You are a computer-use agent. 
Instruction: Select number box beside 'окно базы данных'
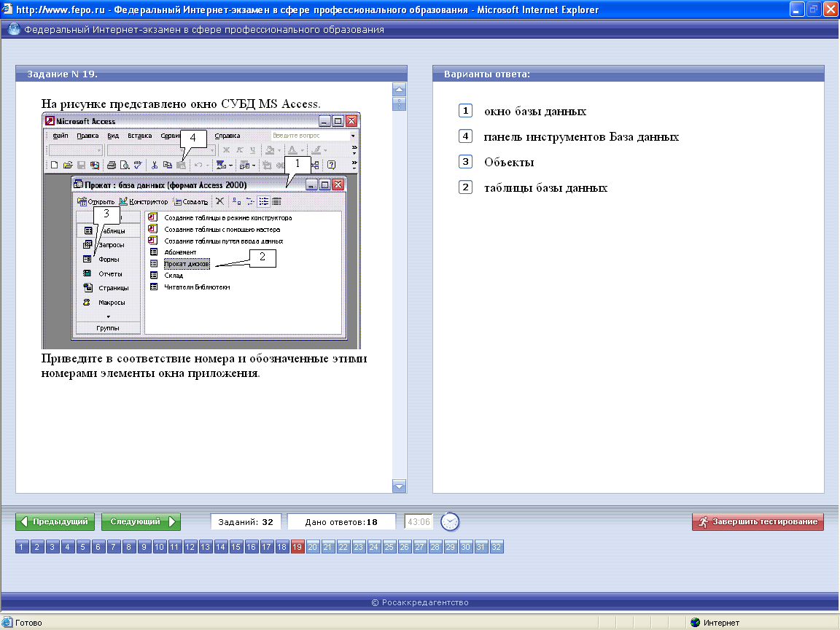(465, 111)
